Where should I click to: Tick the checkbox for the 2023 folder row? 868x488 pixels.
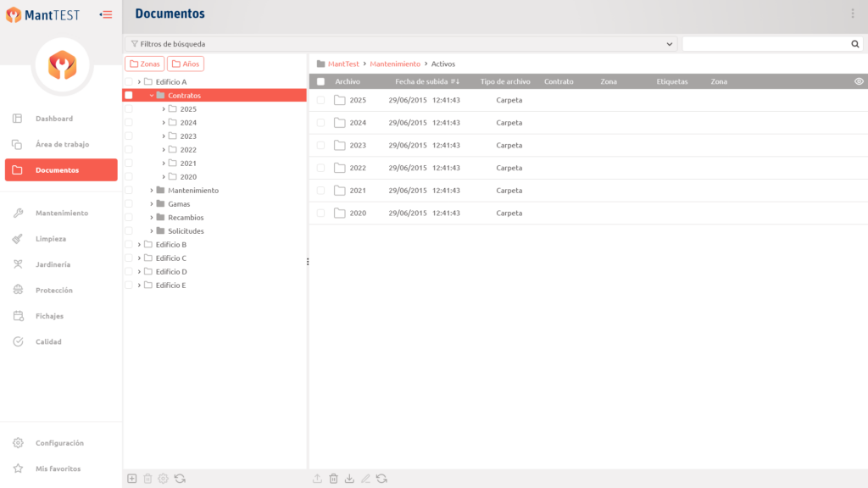click(x=320, y=145)
